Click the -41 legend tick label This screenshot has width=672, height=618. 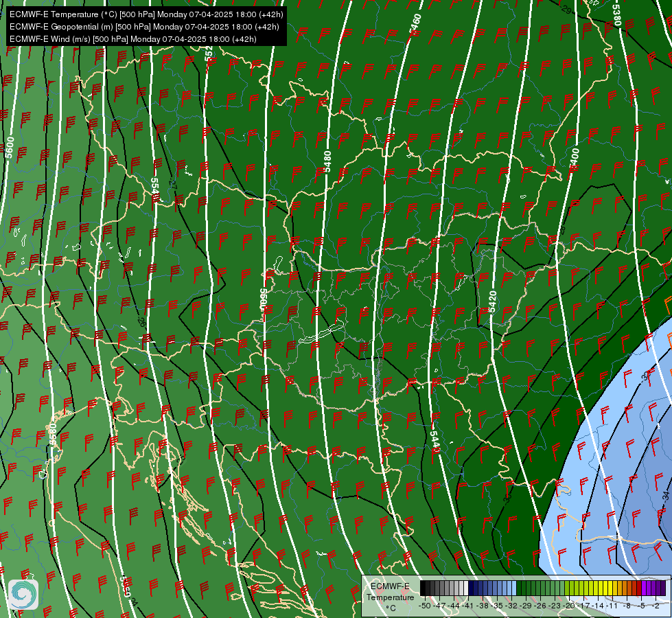467,606
